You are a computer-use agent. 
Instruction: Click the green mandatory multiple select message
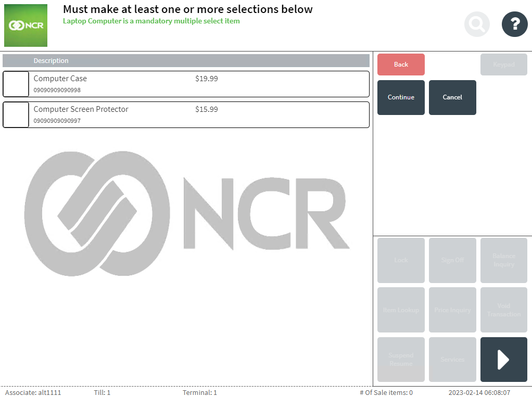point(151,21)
